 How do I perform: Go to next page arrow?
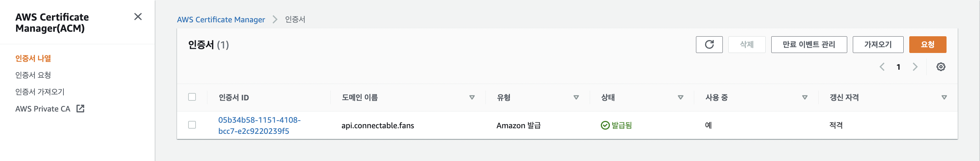(x=915, y=67)
